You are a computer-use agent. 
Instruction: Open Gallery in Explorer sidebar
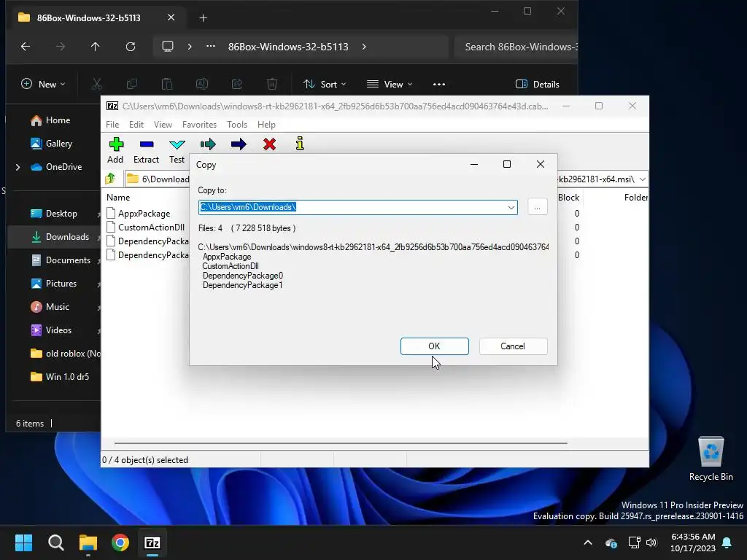[x=52, y=144]
